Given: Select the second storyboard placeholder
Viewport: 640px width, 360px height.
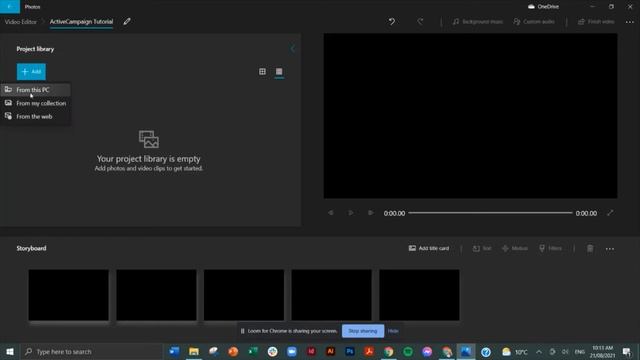Looking at the screenshot, I should [x=156, y=295].
